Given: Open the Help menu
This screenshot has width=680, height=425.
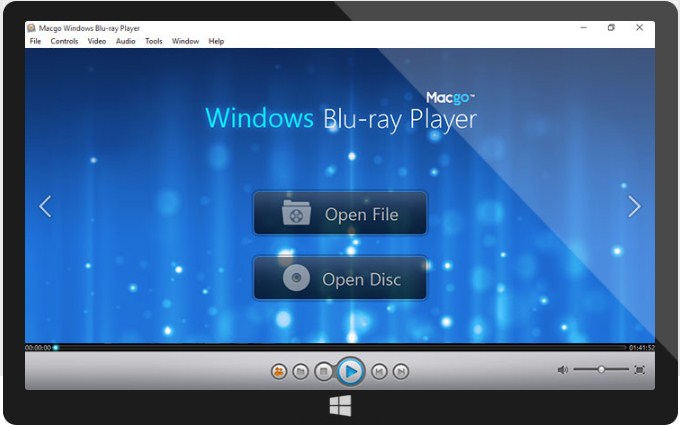Looking at the screenshot, I should tap(216, 42).
